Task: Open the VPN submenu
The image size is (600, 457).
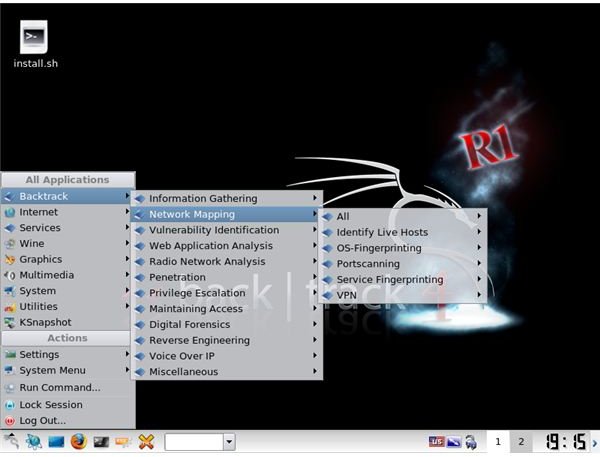Action: pos(403,295)
